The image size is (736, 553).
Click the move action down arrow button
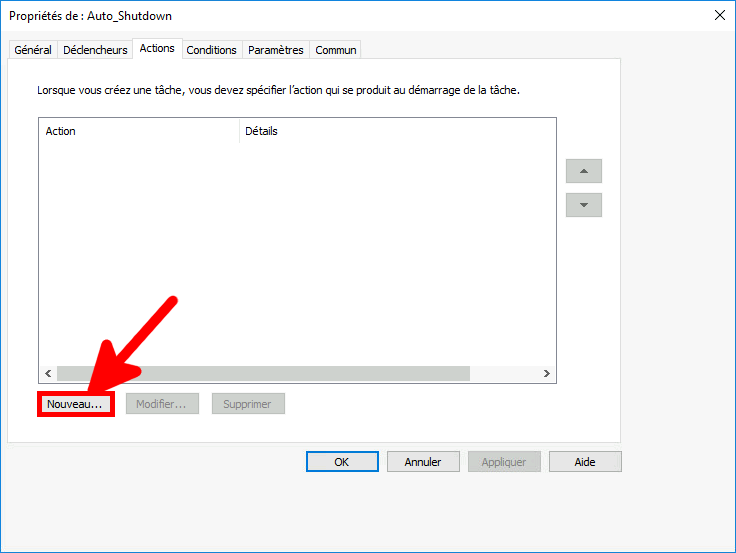(x=583, y=205)
